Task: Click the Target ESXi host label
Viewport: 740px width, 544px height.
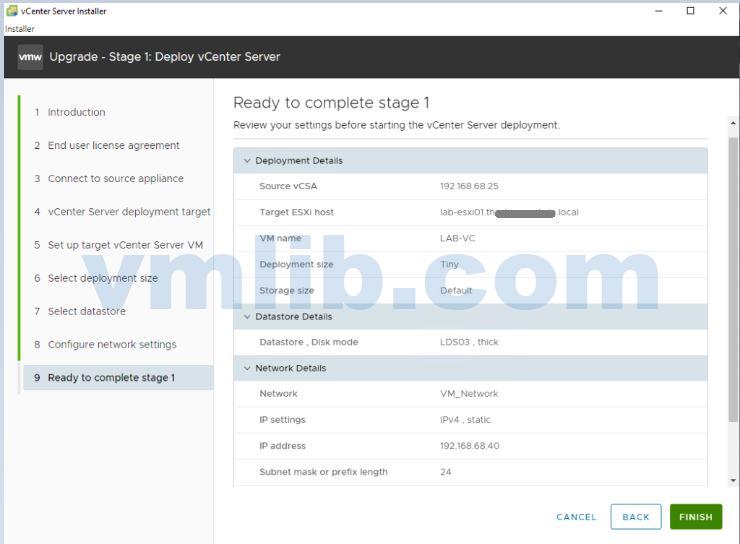Action: [296, 212]
